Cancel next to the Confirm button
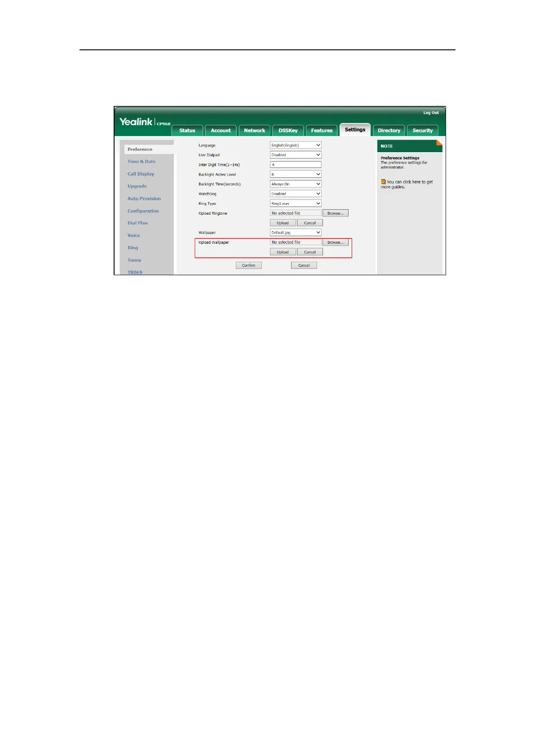535x756 pixels. (x=304, y=265)
